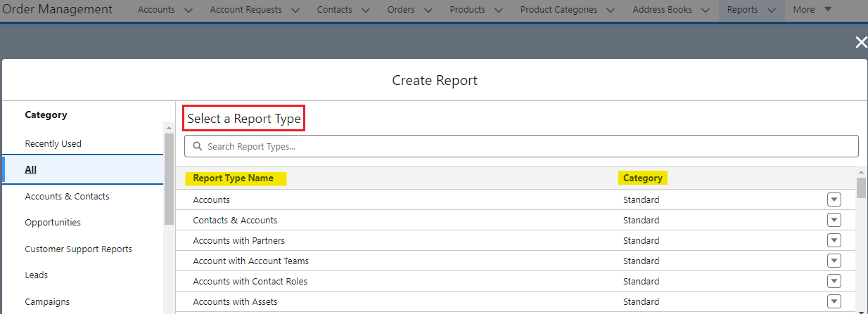Click the Search Report Types field
This screenshot has width=868, height=314.
[x=521, y=146]
